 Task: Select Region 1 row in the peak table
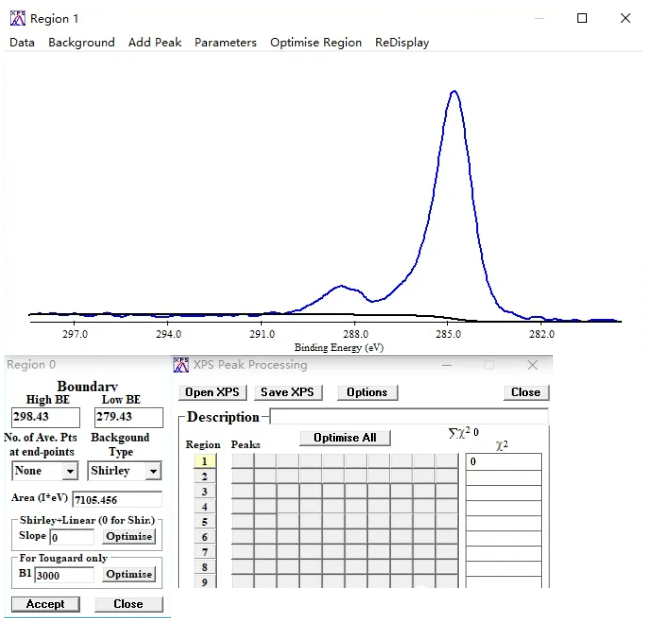[x=203, y=461]
